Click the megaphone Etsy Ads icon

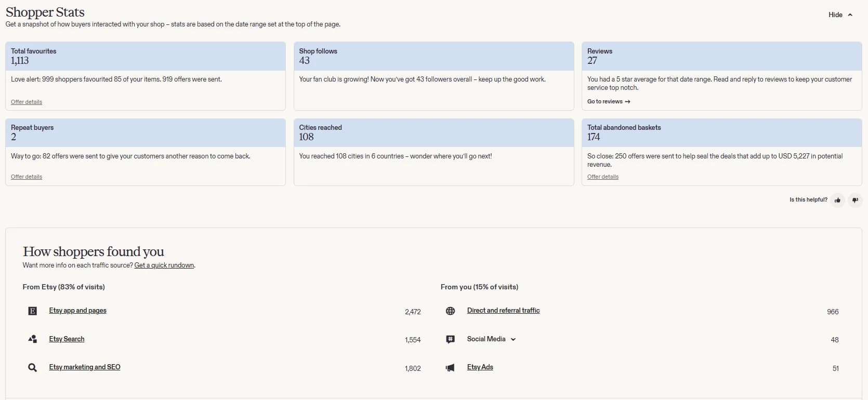click(x=450, y=368)
